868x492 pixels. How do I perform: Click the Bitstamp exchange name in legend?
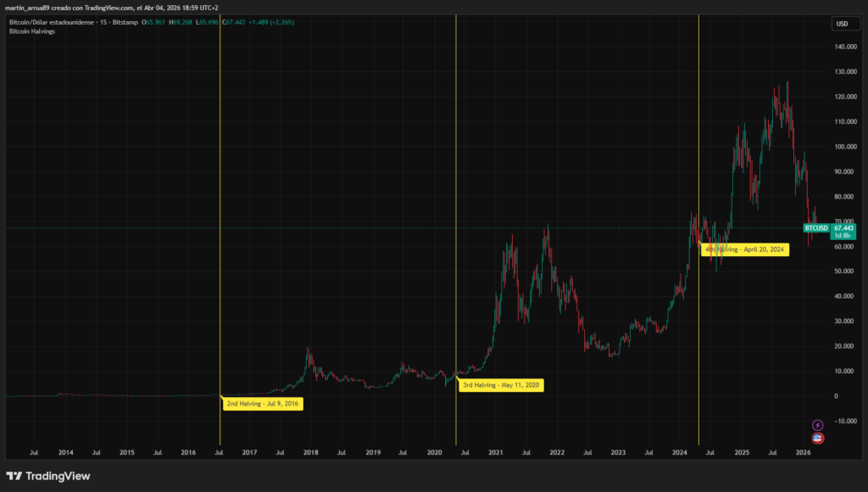(124, 23)
